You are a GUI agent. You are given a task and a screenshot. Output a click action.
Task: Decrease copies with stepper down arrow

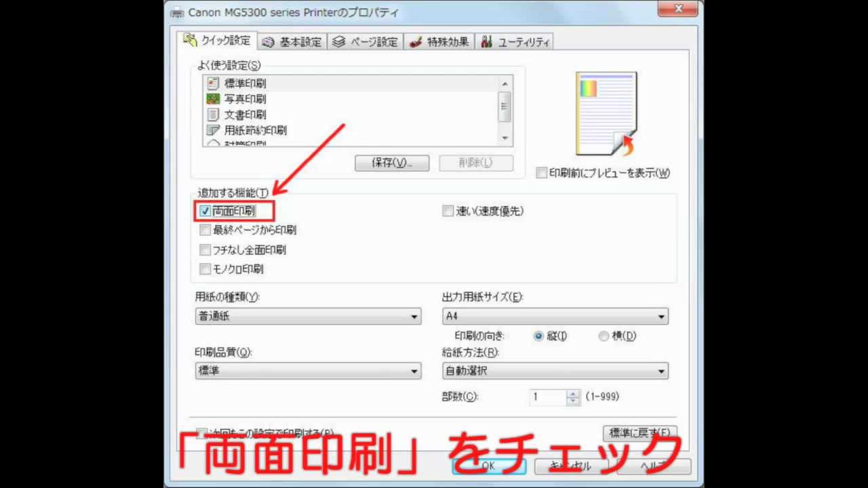(x=574, y=401)
